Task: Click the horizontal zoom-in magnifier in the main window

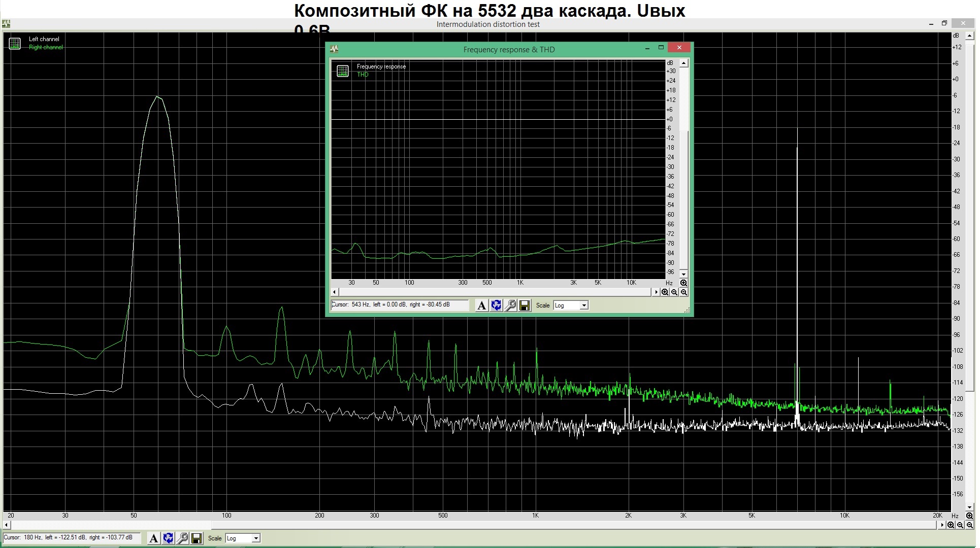Action: coord(951,525)
